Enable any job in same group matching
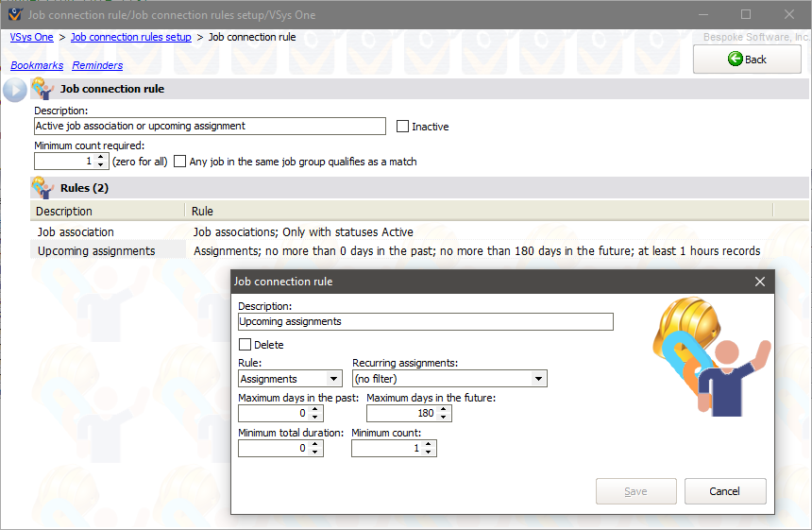The width and height of the screenshot is (812, 530). click(x=180, y=162)
